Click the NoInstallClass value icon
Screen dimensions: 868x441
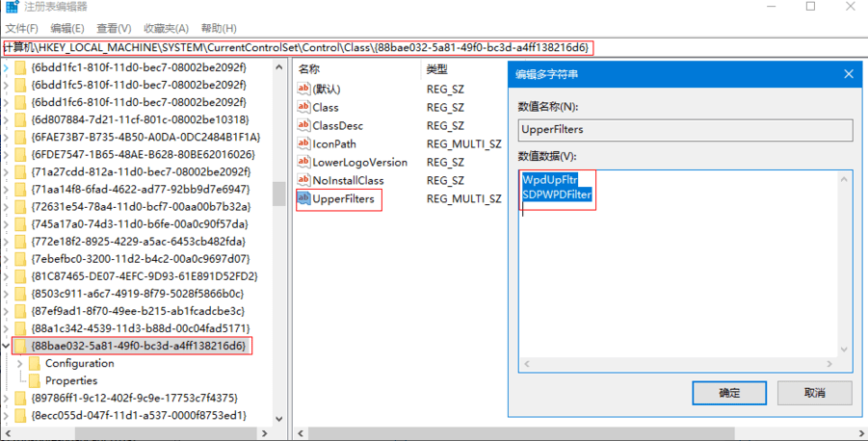303,180
